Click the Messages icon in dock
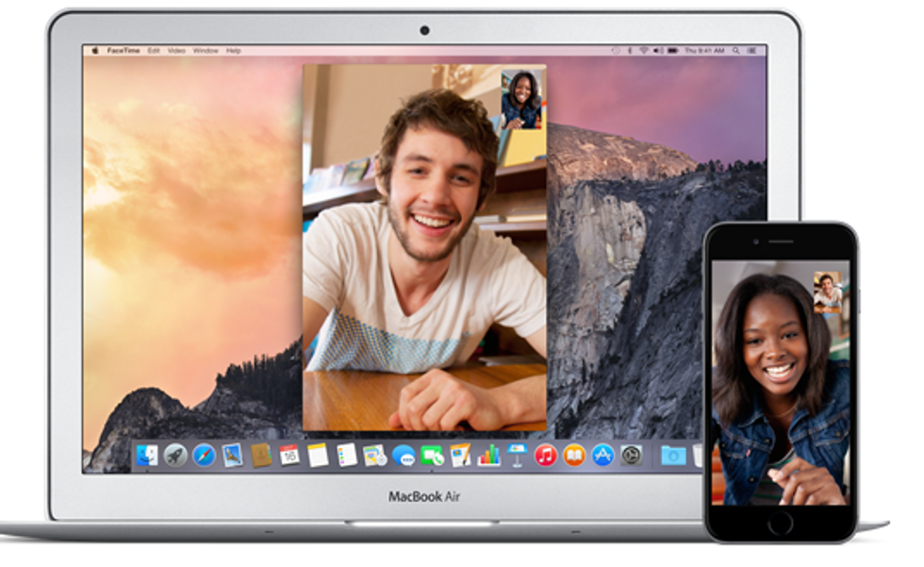Viewport: 924px width, 567px height. tap(404, 456)
